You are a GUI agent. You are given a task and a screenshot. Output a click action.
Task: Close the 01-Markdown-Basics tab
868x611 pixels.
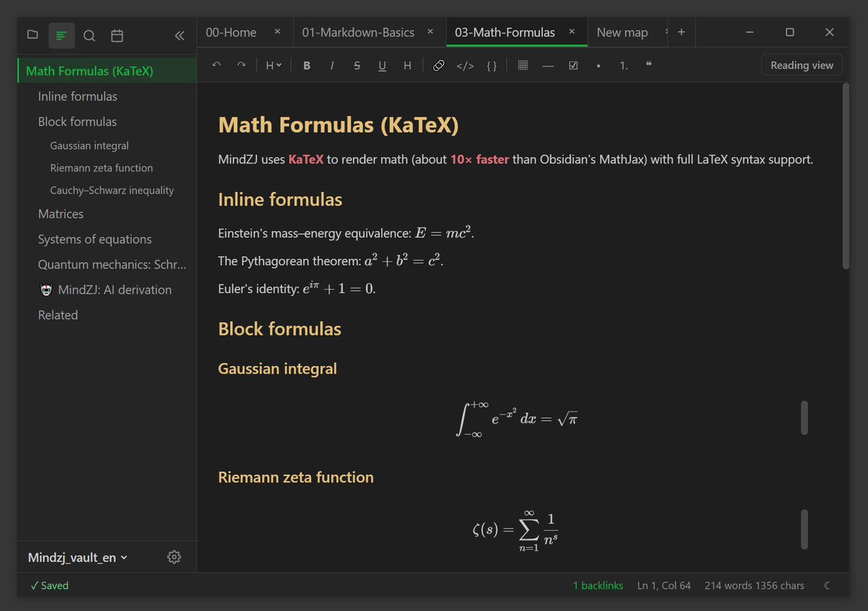(430, 32)
